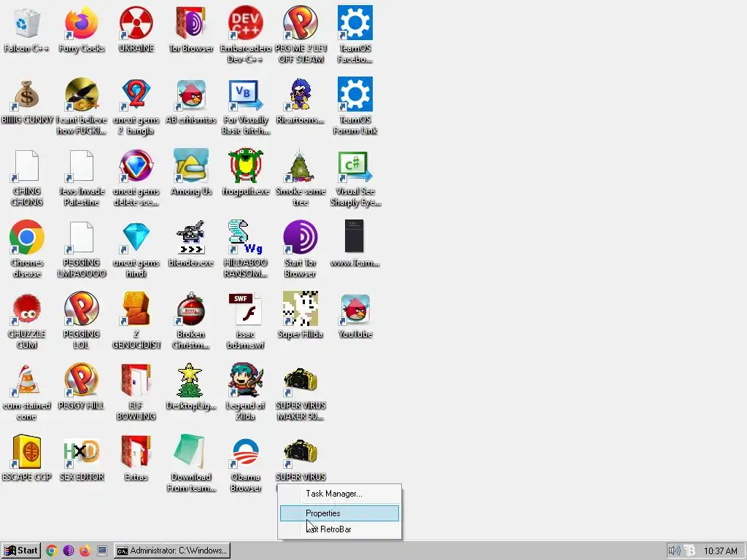This screenshot has height=560, width=747.
Task: Select the uncut gems hindi diamond icon
Action: 136,237
